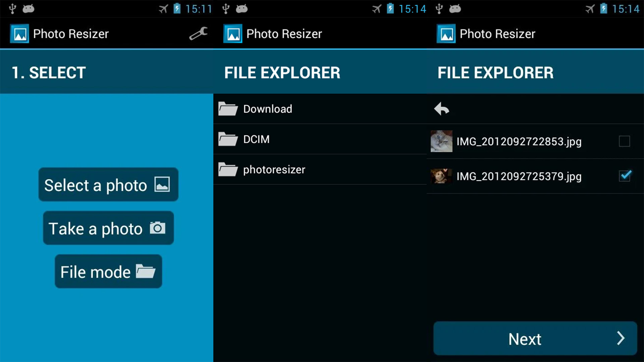This screenshot has height=362, width=644.
Task: Tap the Take a photo button
Action: coord(108,228)
